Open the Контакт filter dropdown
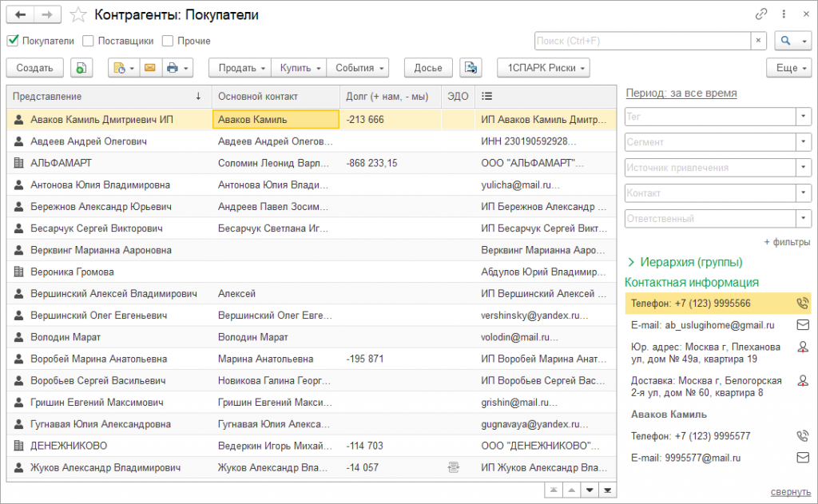The image size is (818, 504). click(x=804, y=193)
